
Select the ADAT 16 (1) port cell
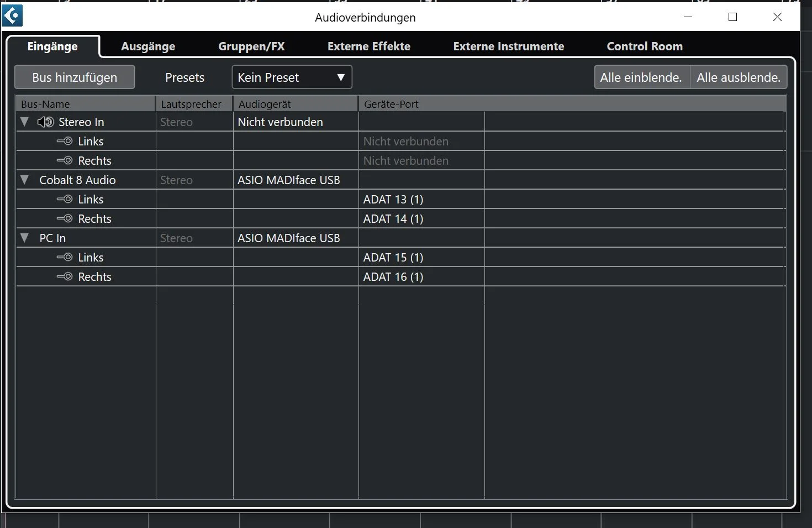[421, 276]
